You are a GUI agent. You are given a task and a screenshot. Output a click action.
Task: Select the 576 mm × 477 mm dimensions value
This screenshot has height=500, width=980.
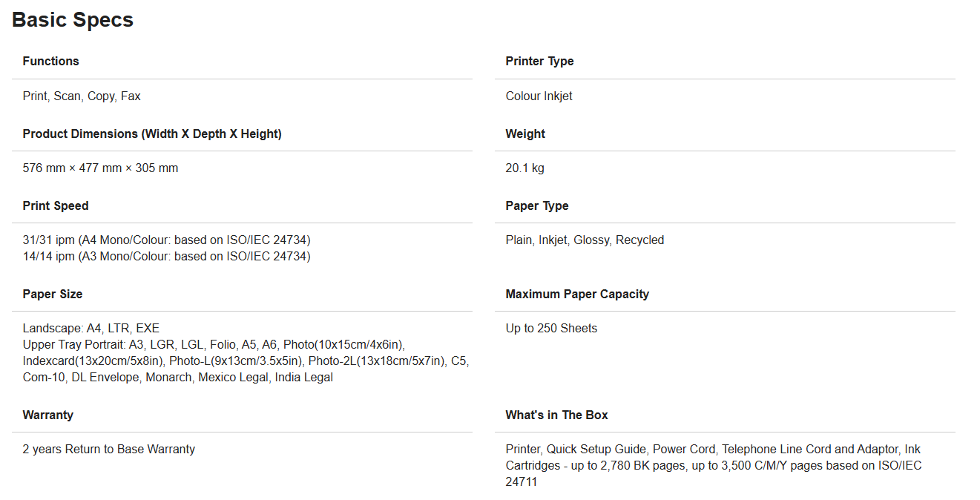[x=100, y=168]
